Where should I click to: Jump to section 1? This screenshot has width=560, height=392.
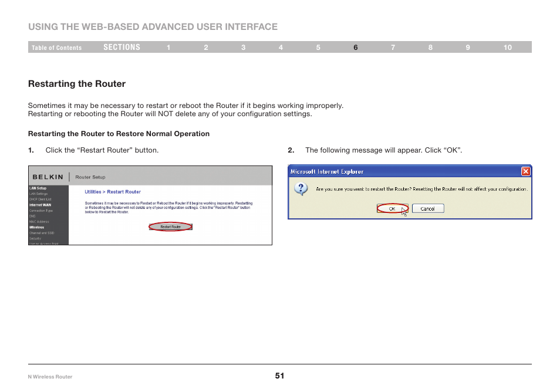(x=168, y=48)
